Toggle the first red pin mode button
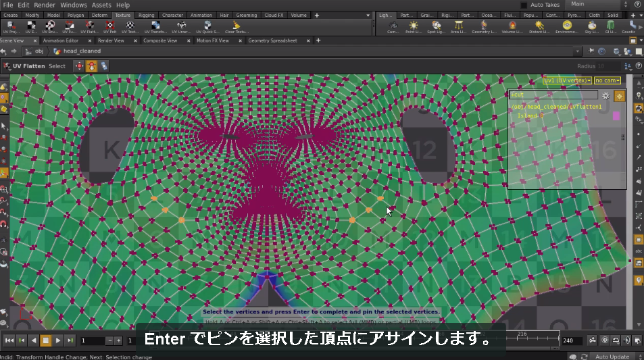 coord(79,66)
